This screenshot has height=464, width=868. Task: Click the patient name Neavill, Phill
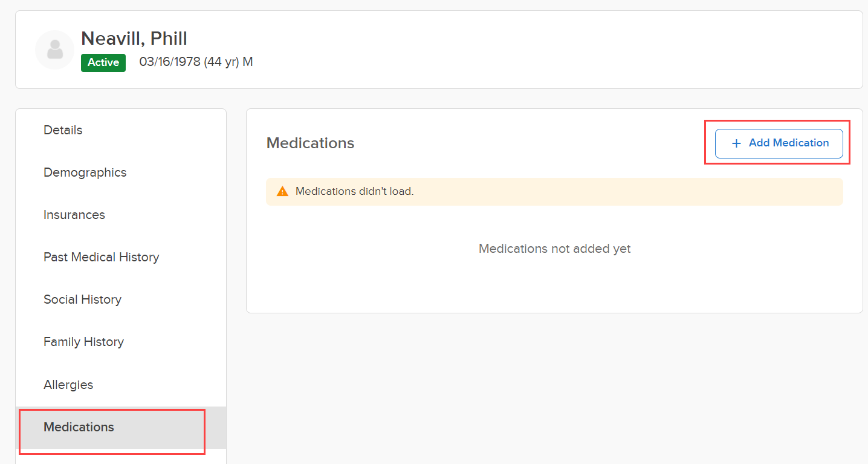134,38
